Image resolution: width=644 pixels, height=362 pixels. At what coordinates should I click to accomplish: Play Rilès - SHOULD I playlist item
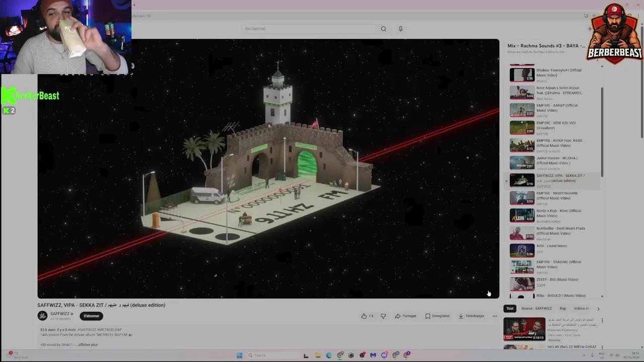click(x=553, y=296)
